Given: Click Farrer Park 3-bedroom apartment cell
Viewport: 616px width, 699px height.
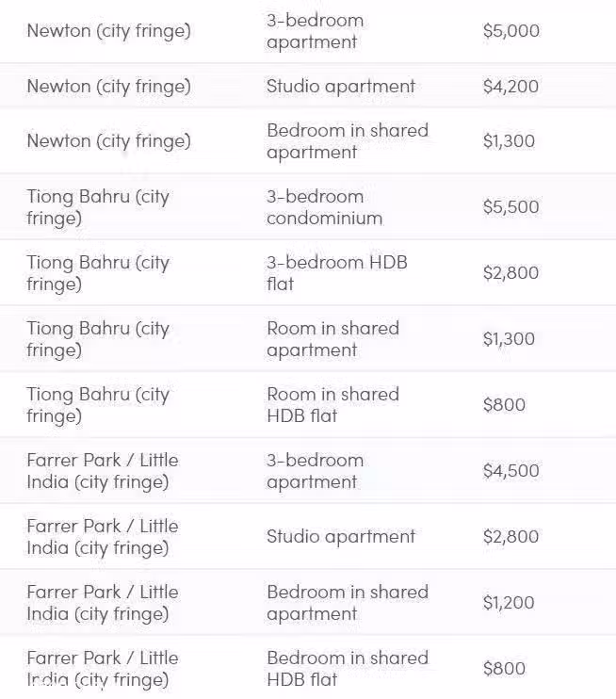Looking at the screenshot, I should click(316, 471).
